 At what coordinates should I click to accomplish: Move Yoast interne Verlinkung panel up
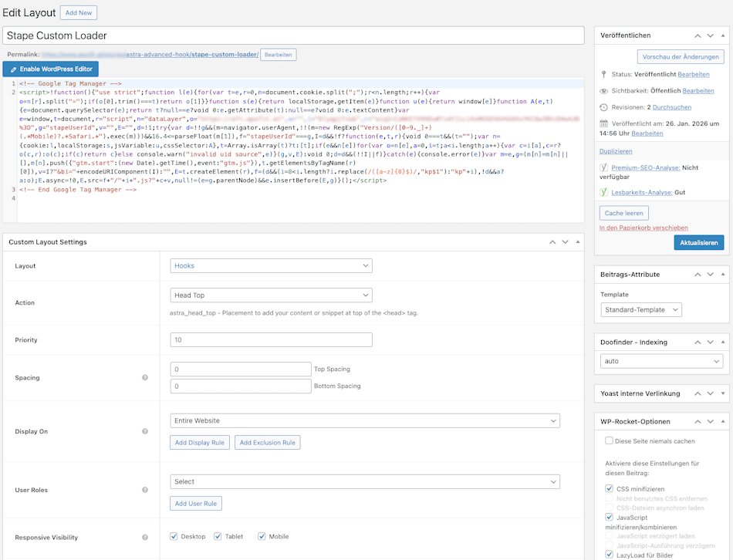pyautogui.click(x=698, y=393)
